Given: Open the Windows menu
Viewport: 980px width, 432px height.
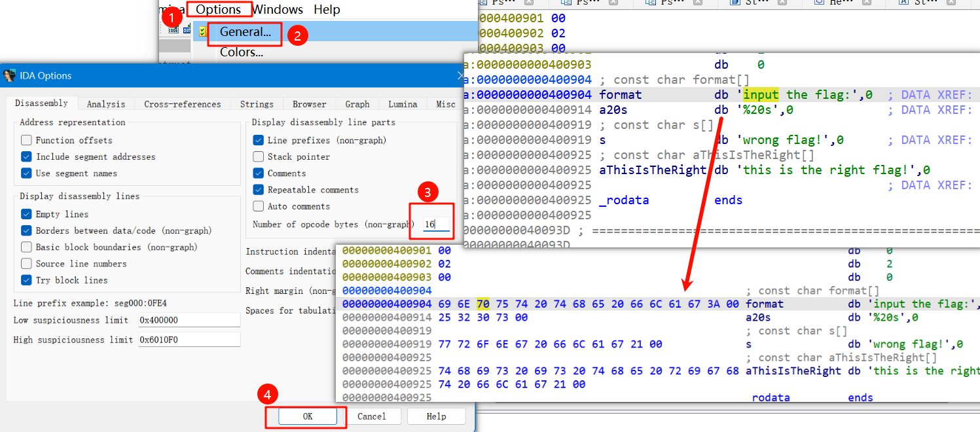Looking at the screenshot, I should click(278, 9).
